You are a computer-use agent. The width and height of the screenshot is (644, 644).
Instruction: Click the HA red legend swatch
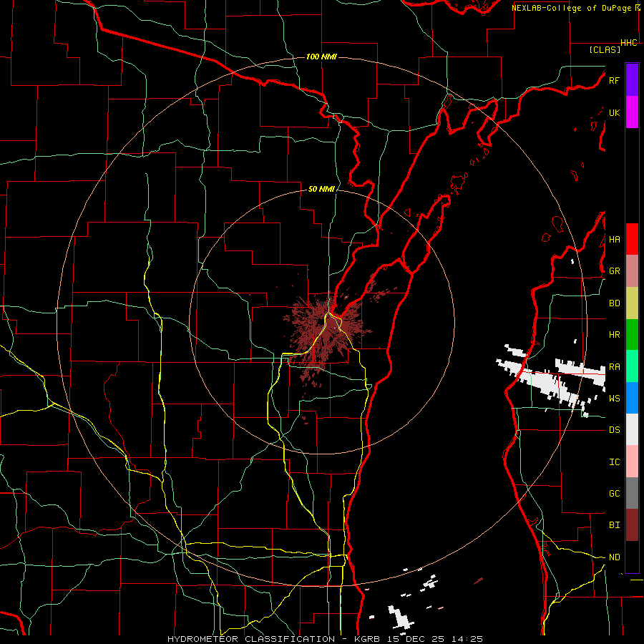click(x=632, y=239)
